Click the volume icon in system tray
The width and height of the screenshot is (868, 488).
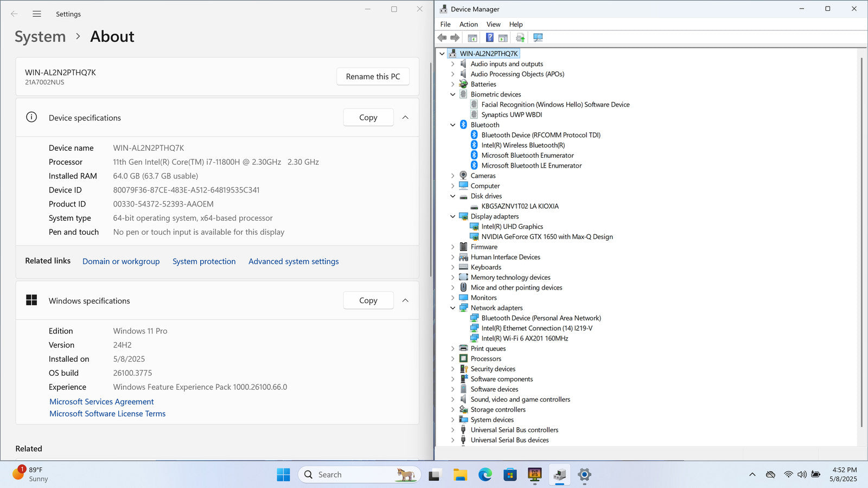[802, 474]
